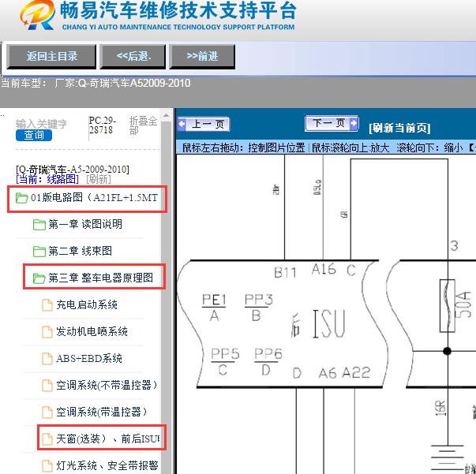This screenshot has height=474, width=476.
Task: Go to previous page with 上一页
Action: click(204, 124)
